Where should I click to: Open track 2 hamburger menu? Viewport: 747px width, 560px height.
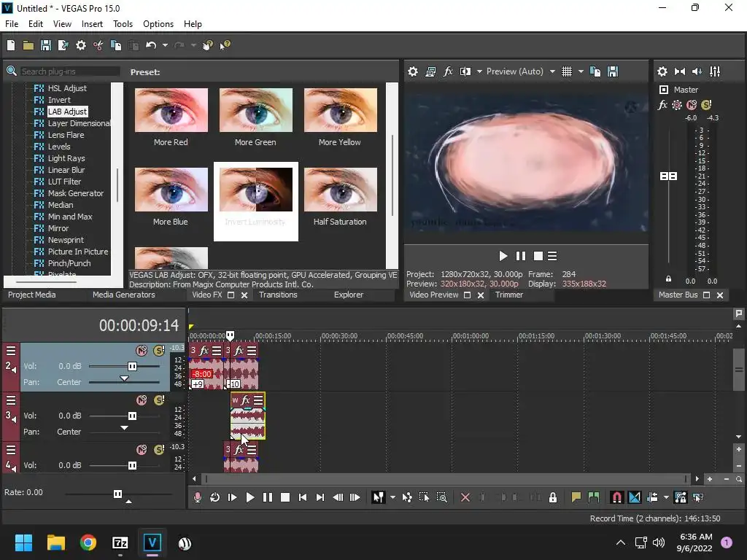[11, 351]
